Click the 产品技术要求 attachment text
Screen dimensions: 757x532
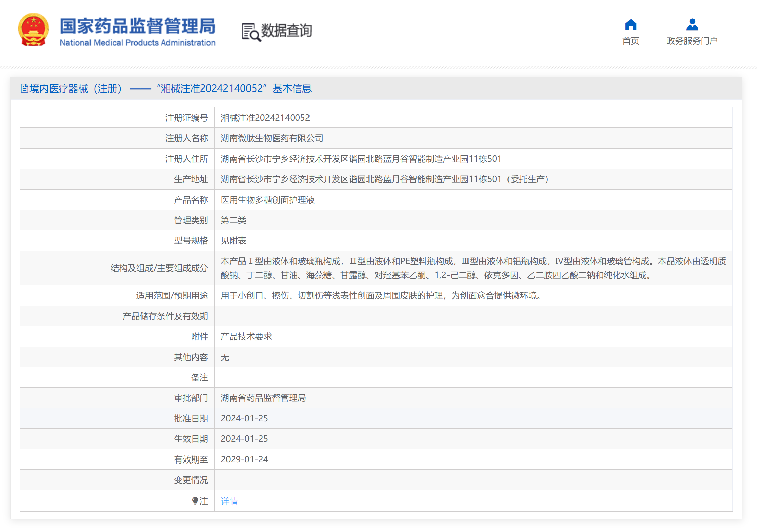click(246, 336)
